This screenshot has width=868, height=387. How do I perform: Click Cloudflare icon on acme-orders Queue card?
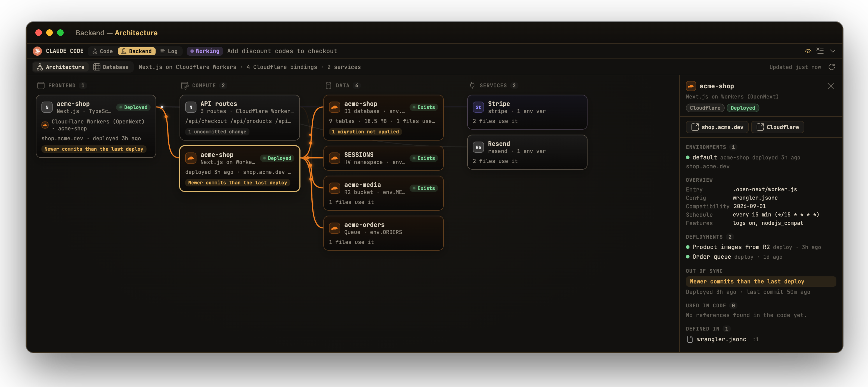point(334,228)
